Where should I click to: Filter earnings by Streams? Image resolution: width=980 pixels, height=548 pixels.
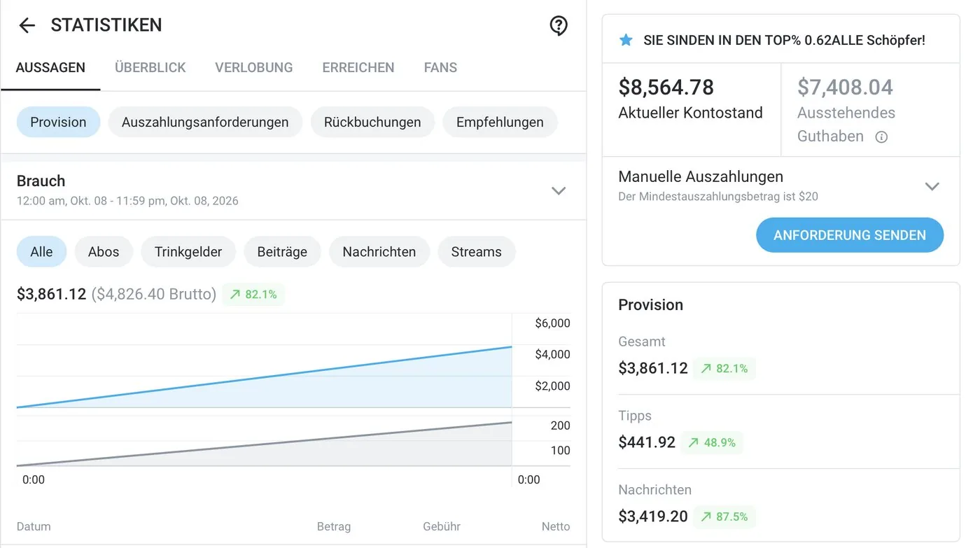tap(477, 252)
